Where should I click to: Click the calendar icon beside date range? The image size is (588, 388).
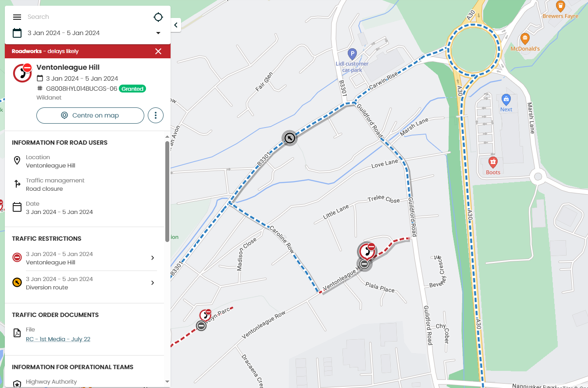point(17,33)
